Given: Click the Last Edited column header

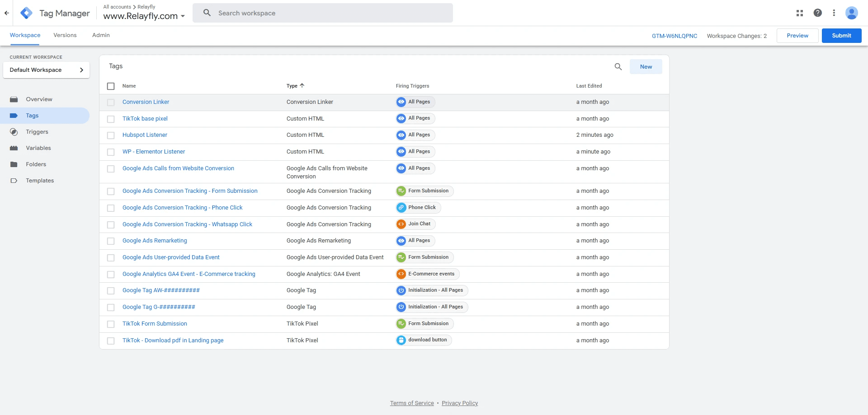Looking at the screenshot, I should 589,86.
